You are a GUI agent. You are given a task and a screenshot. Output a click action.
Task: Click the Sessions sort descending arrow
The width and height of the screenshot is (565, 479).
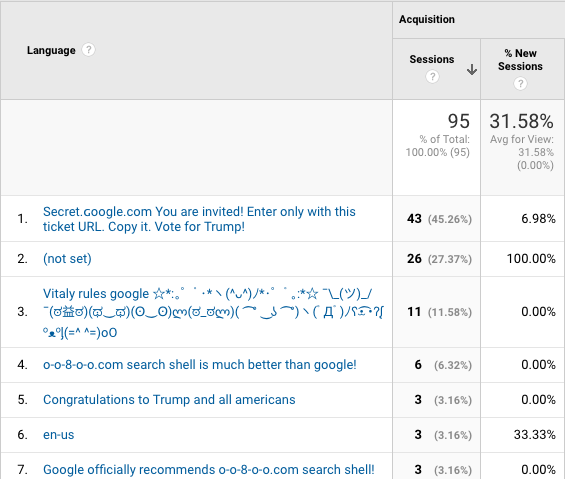472,69
